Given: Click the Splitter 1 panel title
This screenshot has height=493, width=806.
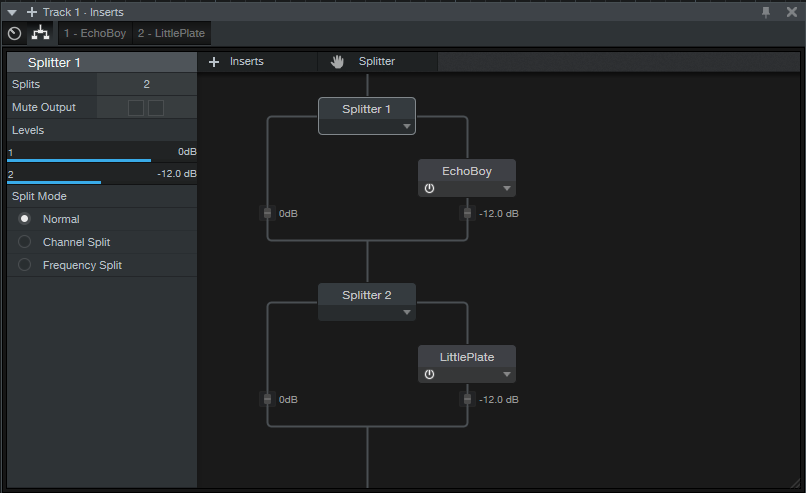Looking at the screenshot, I should pos(54,63).
